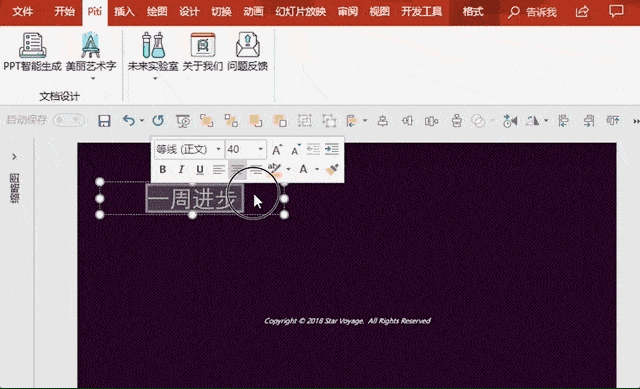The image size is (640, 389).
Task: Switch to the 动画 tab
Action: [x=253, y=11]
